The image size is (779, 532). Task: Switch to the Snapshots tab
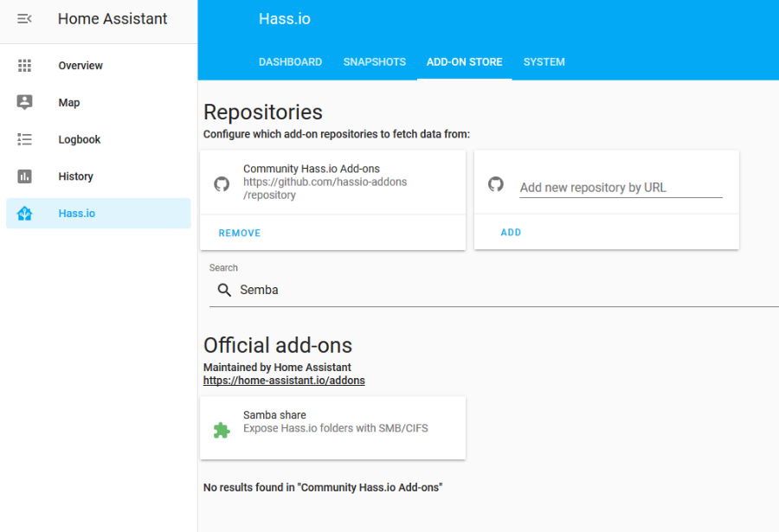pos(375,62)
